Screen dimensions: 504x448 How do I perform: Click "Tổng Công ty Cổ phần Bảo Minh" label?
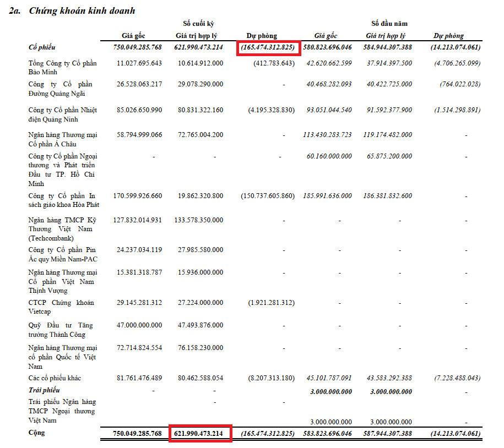[x=62, y=68]
